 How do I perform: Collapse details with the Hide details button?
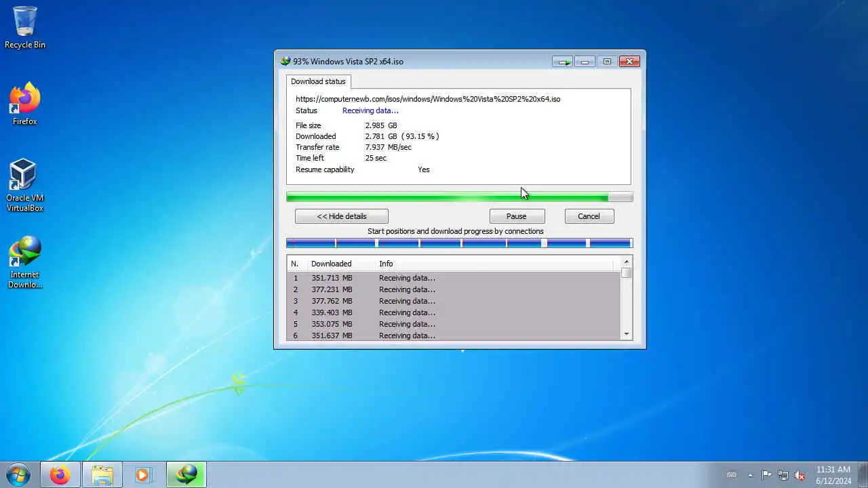pyautogui.click(x=342, y=216)
